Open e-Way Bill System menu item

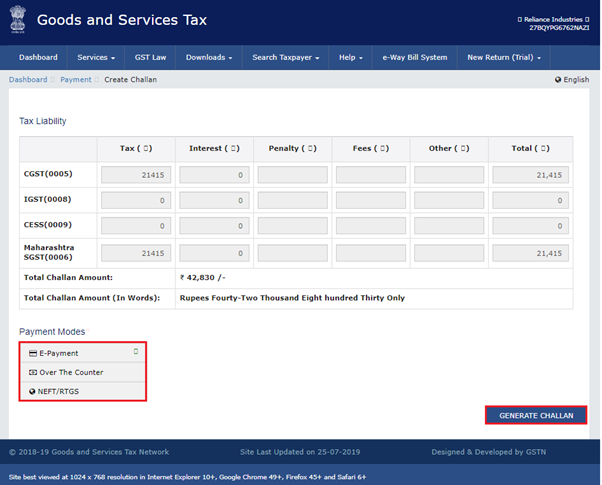pyautogui.click(x=414, y=57)
